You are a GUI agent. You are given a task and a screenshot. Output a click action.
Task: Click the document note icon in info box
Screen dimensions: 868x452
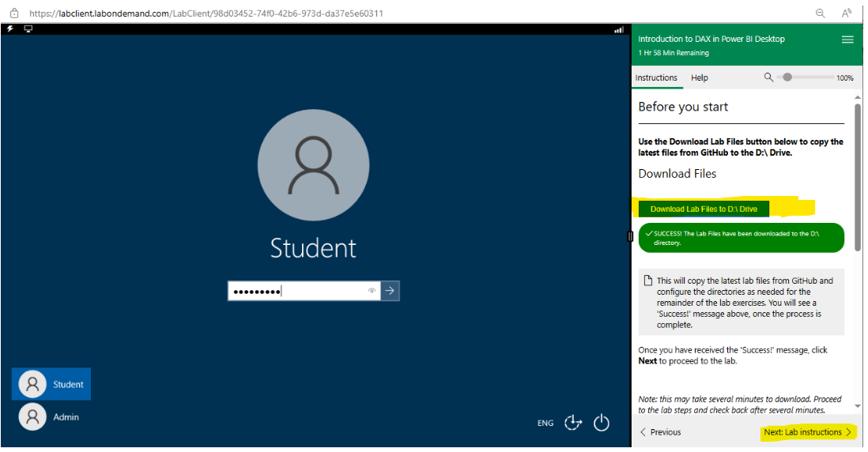[647, 281]
